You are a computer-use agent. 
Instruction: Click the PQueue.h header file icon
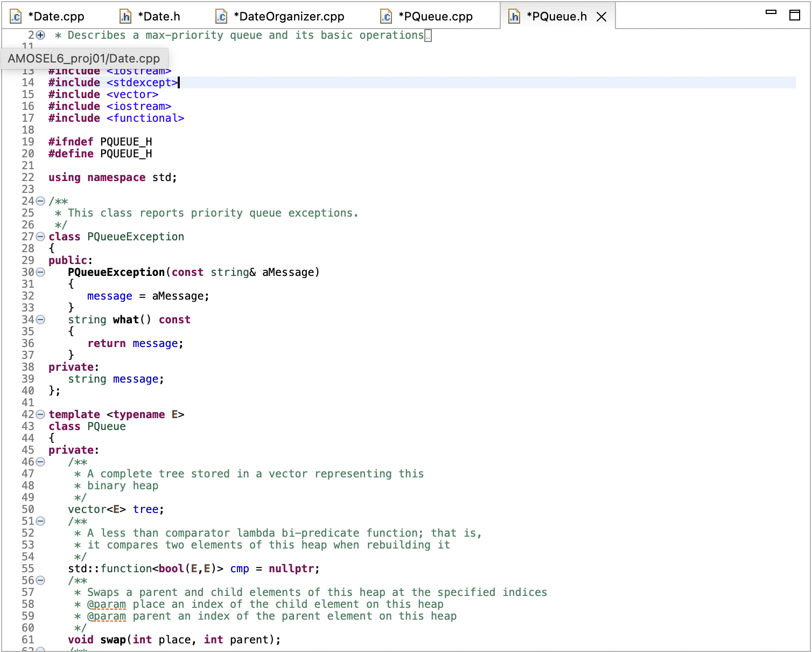pyautogui.click(x=514, y=17)
